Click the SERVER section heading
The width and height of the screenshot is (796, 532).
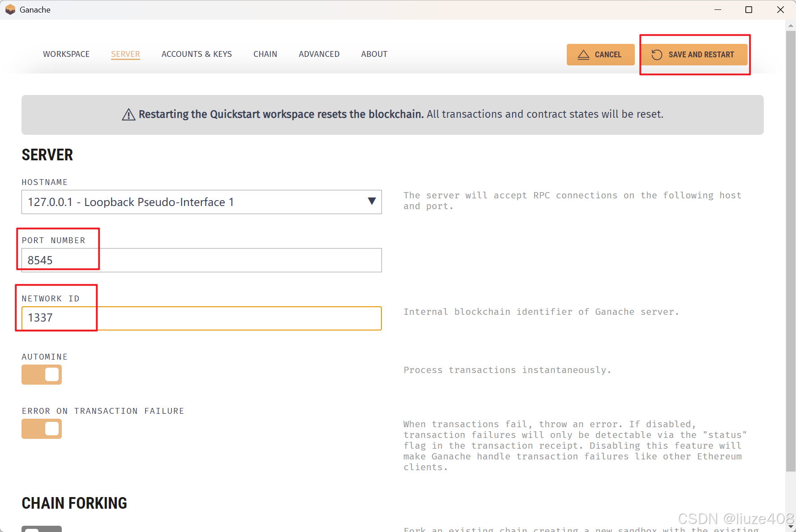pyautogui.click(x=47, y=155)
